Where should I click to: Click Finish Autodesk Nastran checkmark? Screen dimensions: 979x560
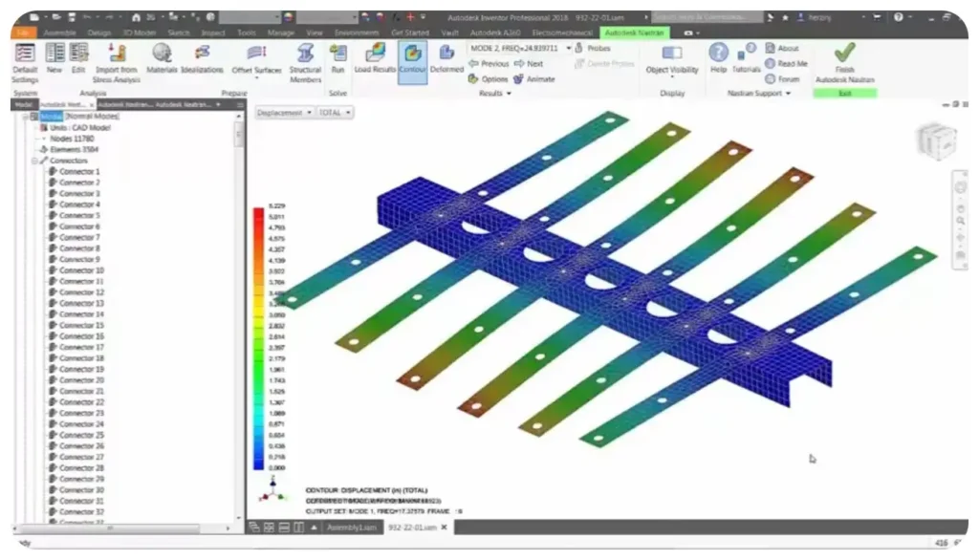845,63
